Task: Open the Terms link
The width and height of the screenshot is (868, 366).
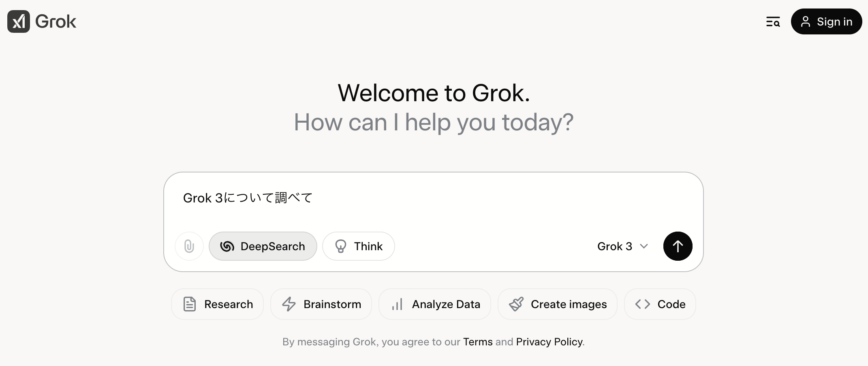Action: [478, 342]
